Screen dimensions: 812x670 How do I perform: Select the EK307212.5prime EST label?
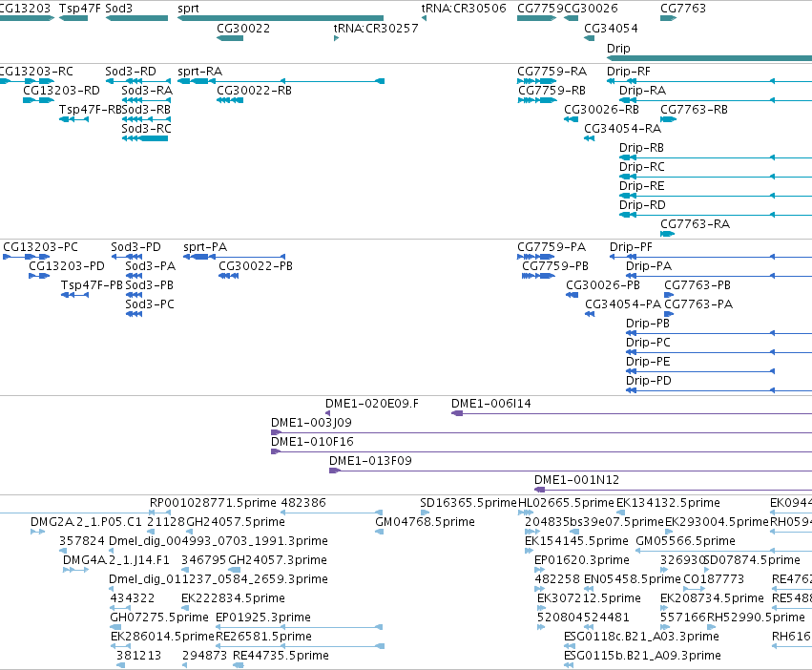pos(589,598)
